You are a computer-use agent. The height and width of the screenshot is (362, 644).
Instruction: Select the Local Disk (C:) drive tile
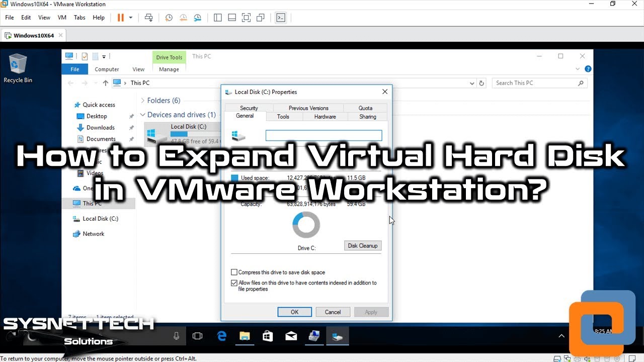tap(184, 134)
